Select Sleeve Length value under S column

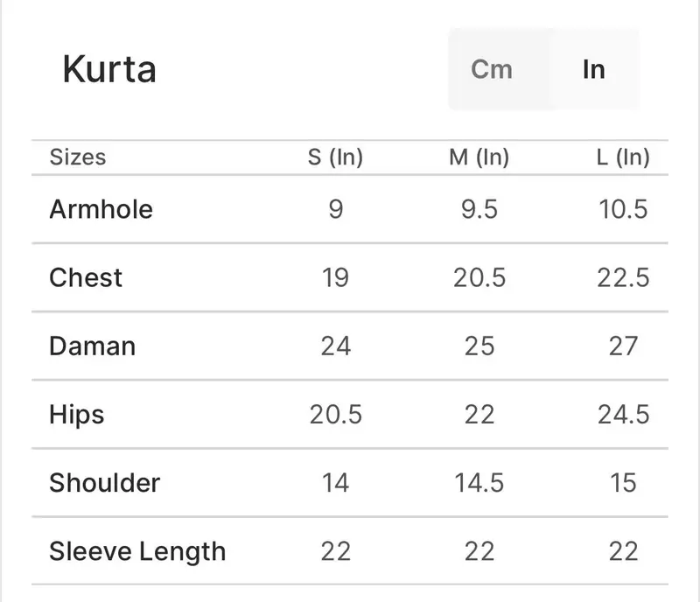click(335, 551)
